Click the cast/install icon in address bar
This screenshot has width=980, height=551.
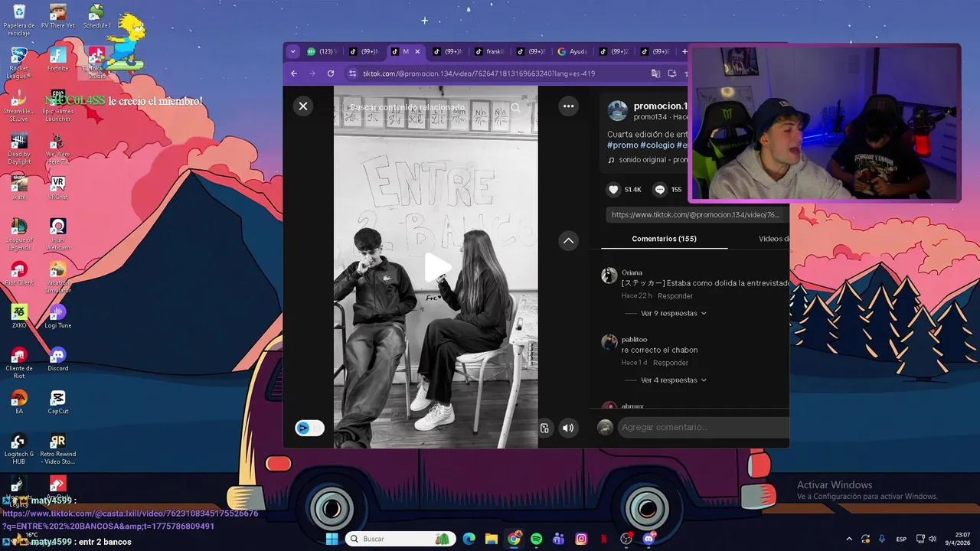click(672, 73)
